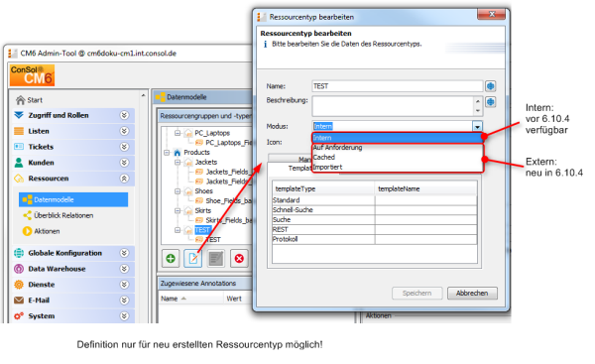The width and height of the screenshot is (595, 364).
Task: Click the templateName column header
Action: [425, 188]
